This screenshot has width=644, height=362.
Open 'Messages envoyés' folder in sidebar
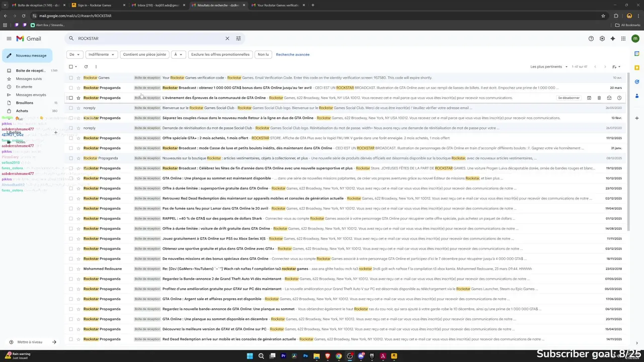coord(31,95)
